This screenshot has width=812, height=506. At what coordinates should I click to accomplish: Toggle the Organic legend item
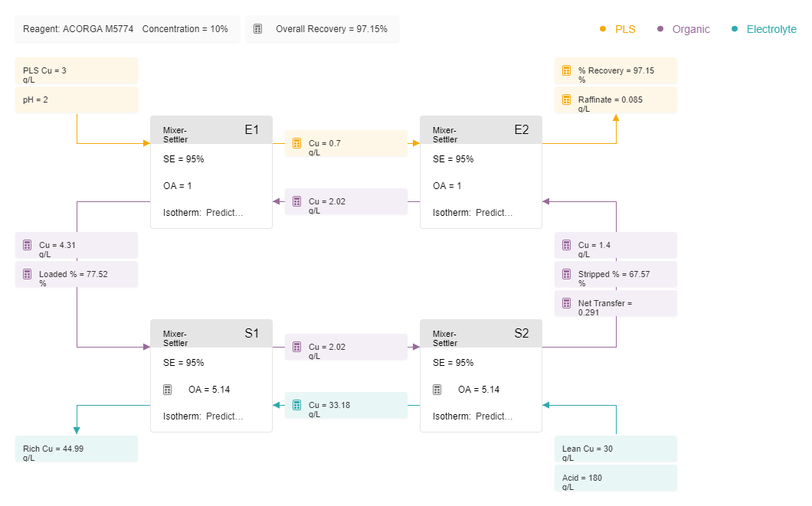(x=683, y=30)
